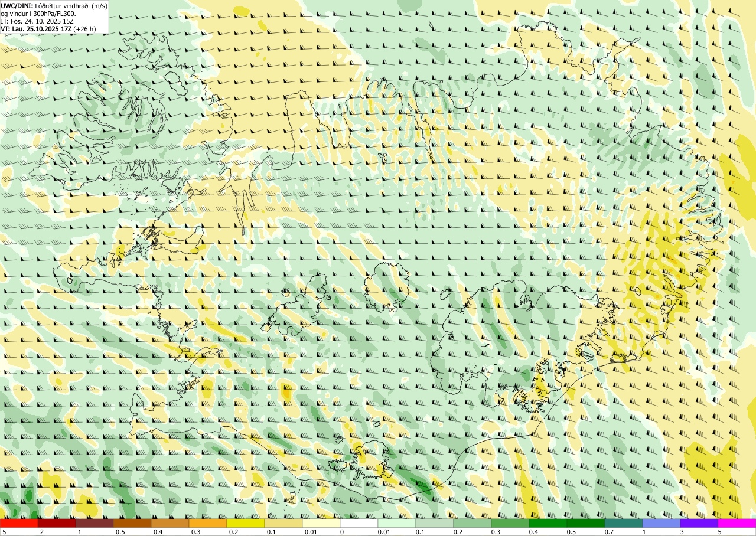The width and height of the screenshot is (756, 536).
Task: Click the dark green swatch between 0.5 and 0.7
Action: point(586,523)
